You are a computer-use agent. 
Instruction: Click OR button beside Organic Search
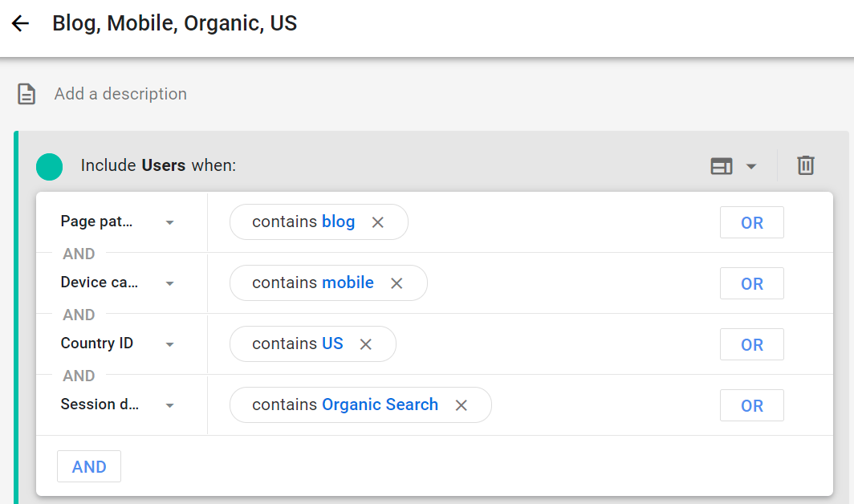(x=751, y=406)
